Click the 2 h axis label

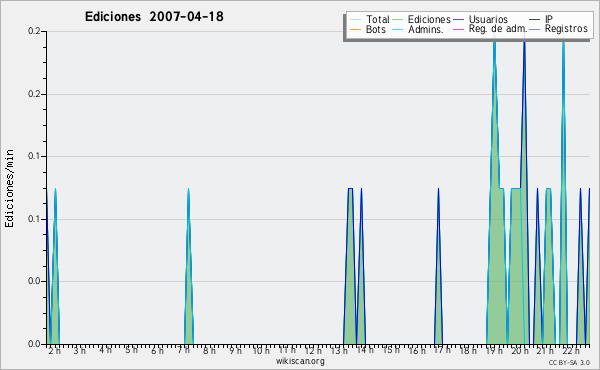(x=54, y=350)
